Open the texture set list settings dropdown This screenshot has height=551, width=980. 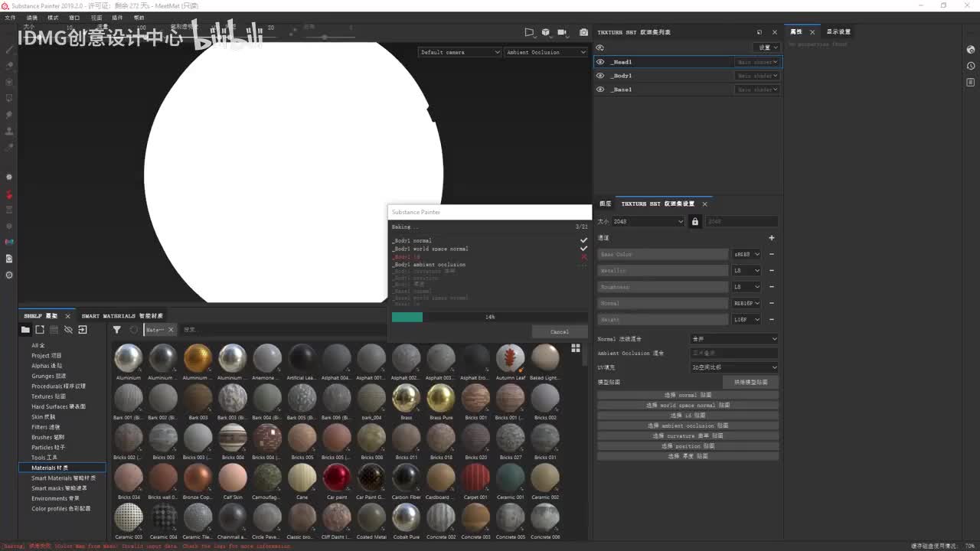pos(768,47)
